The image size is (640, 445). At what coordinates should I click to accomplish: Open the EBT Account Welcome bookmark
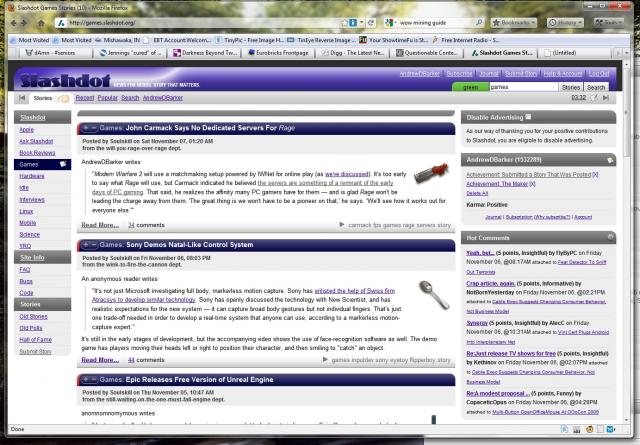(178, 40)
